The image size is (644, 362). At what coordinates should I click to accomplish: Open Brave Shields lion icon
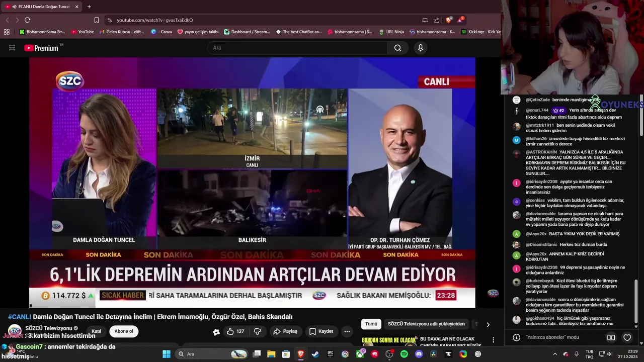pos(449,20)
